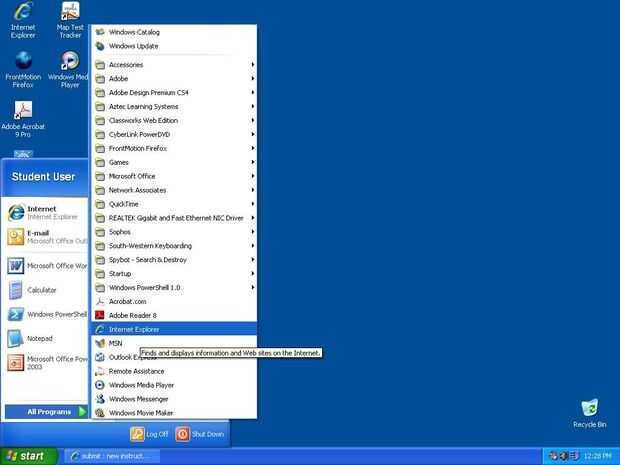The height and width of the screenshot is (465, 620).
Task: Select the highlighted Internet Explorer menu entry
Action: 174,329
